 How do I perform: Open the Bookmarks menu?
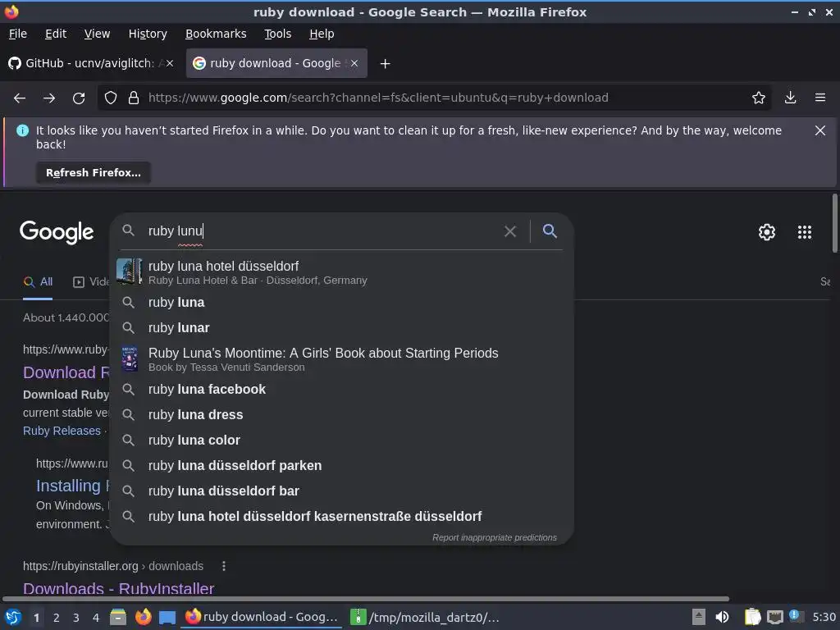click(216, 34)
